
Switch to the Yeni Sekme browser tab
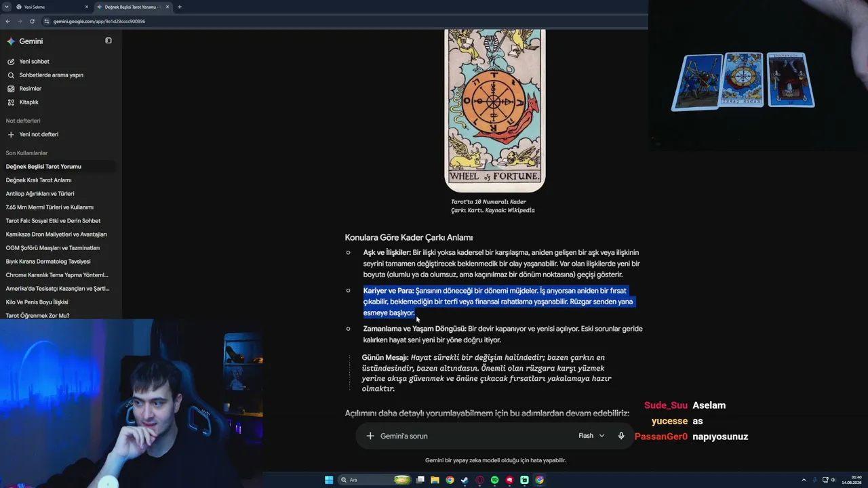coord(51,7)
